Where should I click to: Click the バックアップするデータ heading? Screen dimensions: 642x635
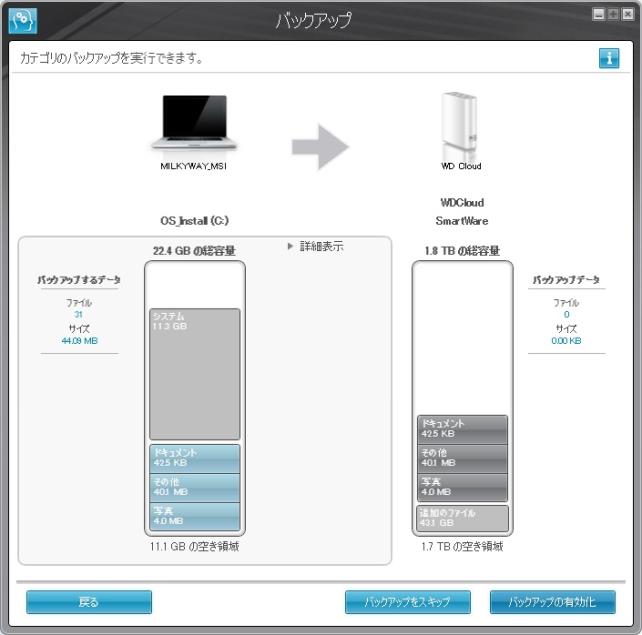pyautogui.click(x=79, y=280)
